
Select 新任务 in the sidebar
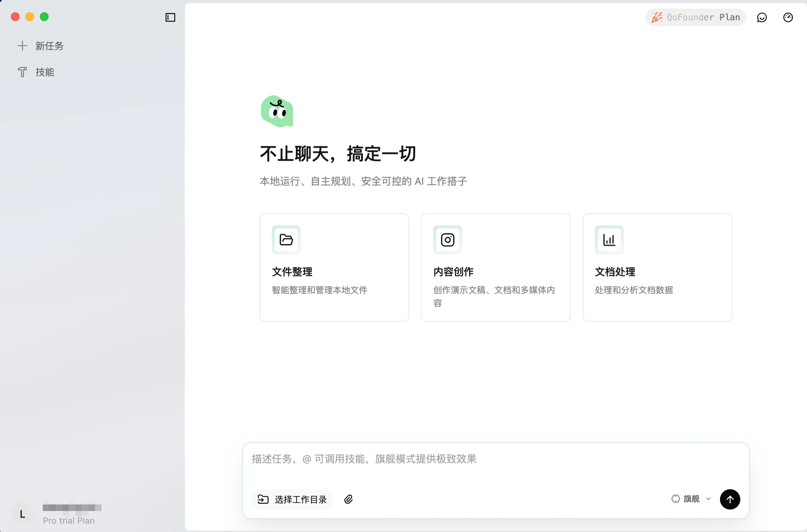pos(49,46)
